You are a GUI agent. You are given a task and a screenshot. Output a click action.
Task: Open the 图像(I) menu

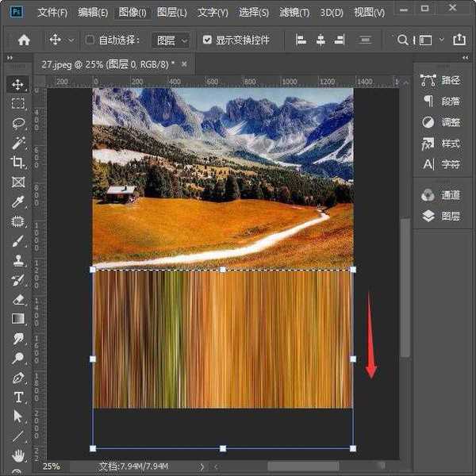coord(132,13)
